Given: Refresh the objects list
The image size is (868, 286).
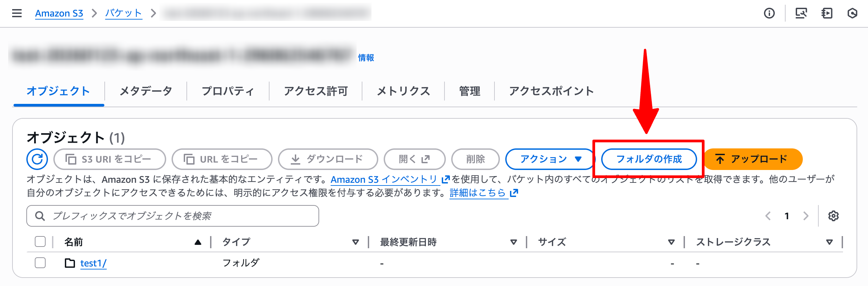Looking at the screenshot, I should pos(37,159).
